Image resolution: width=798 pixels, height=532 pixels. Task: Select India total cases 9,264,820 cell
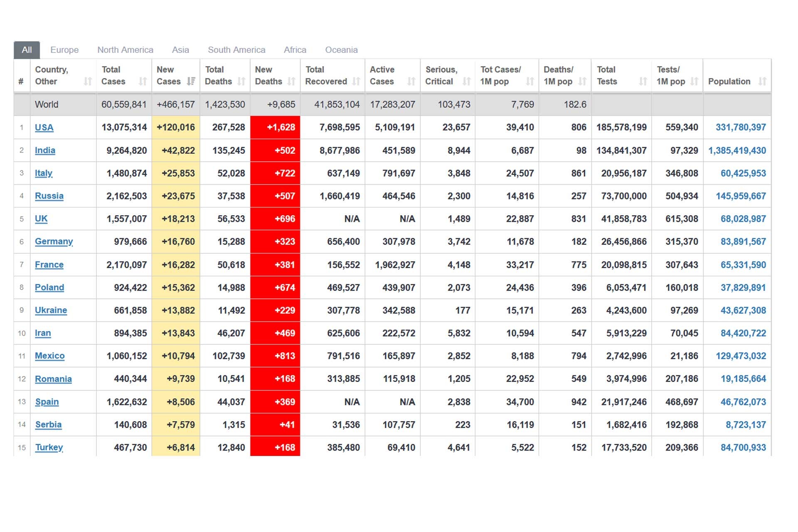tap(124, 150)
